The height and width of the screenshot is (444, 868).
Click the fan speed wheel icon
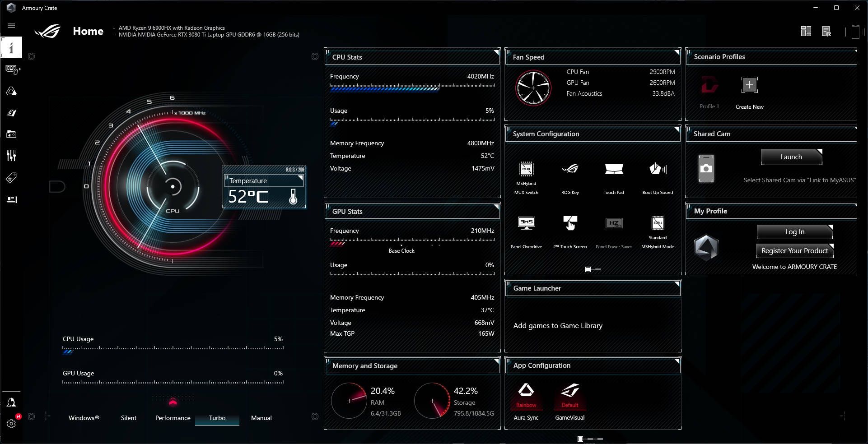533,88
